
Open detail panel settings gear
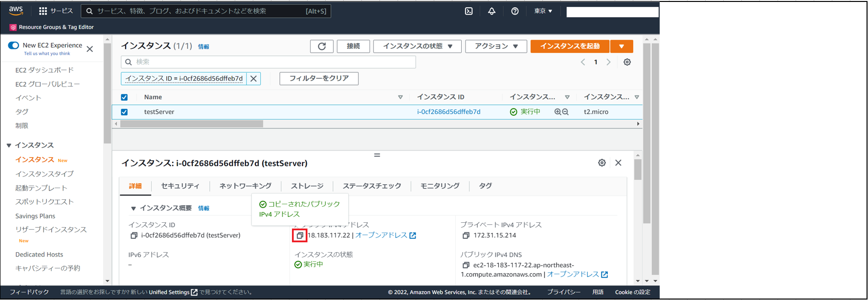tap(602, 163)
